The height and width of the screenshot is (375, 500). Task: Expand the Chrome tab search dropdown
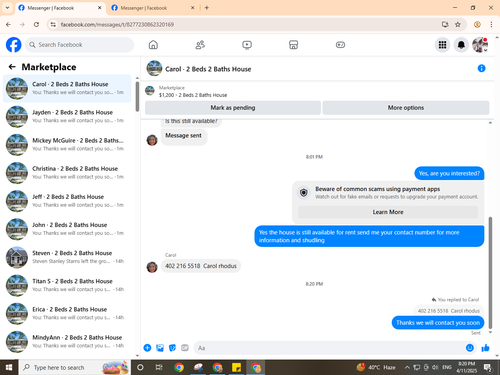(x=7, y=7)
